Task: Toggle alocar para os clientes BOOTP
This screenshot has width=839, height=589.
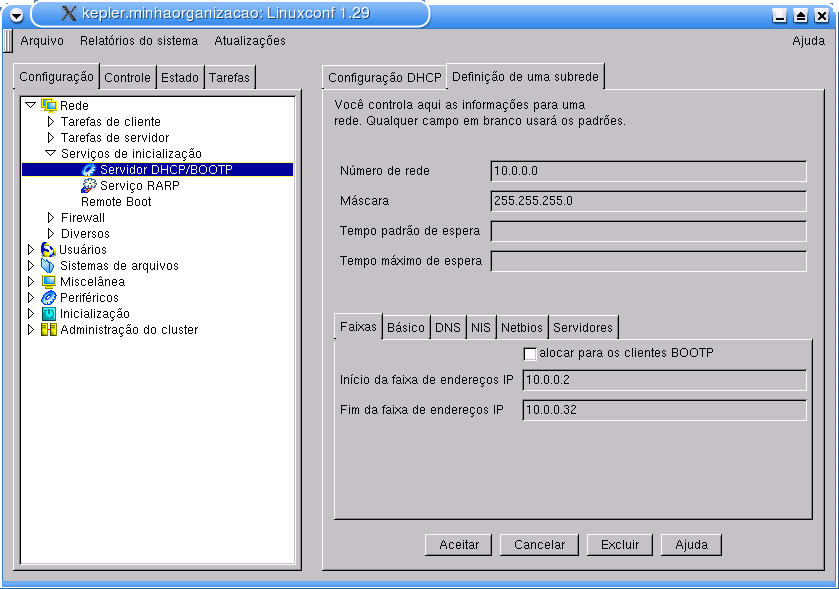Action: click(530, 354)
